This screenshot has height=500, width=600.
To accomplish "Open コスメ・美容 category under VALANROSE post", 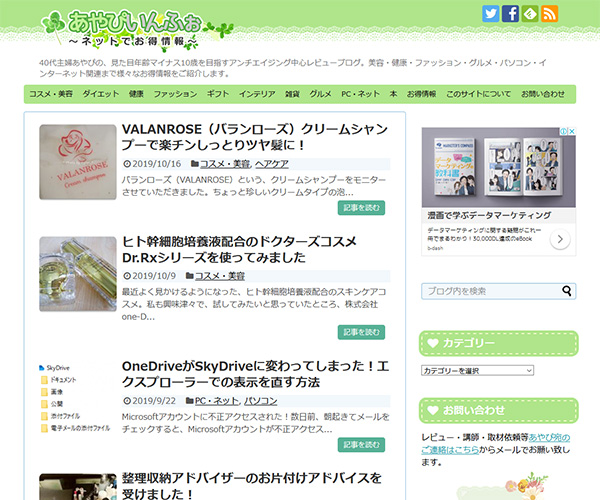I will [x=225, y=164].
